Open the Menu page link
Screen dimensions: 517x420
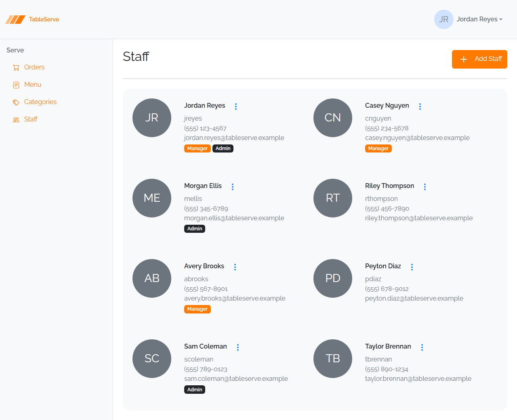click(x=33, y=85)
